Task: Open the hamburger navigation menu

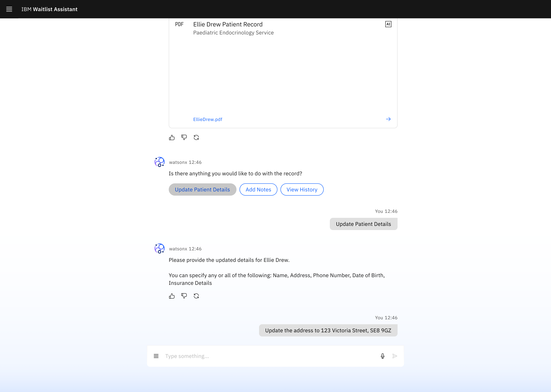Action: (9, 9)
